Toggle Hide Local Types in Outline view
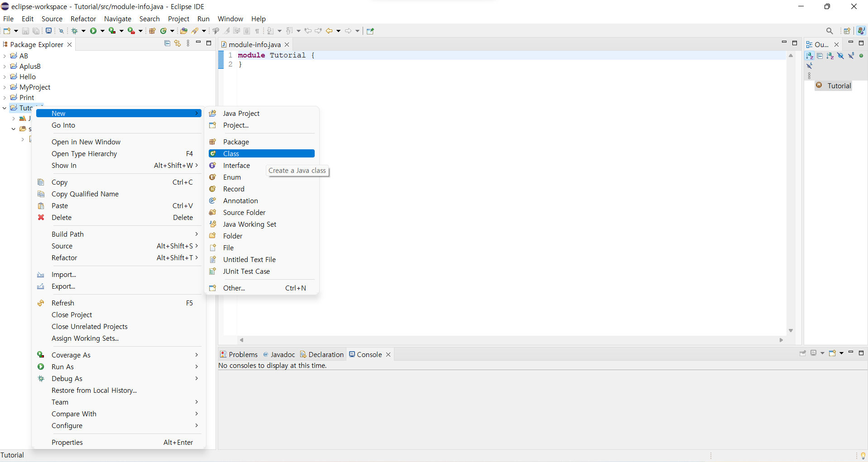 (x=810, y=66)
